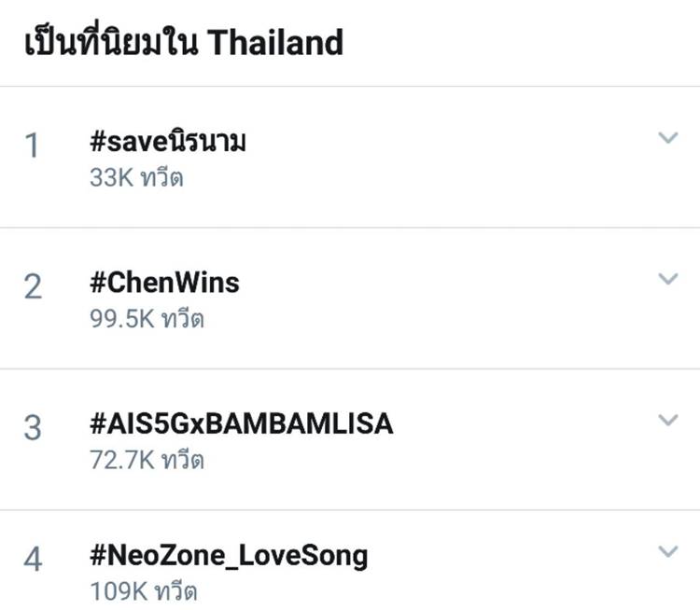Screen dimensions: 700x610
Task: Click the เป็นที่นิยมใน header text
Action: click(x=111, y=42)
